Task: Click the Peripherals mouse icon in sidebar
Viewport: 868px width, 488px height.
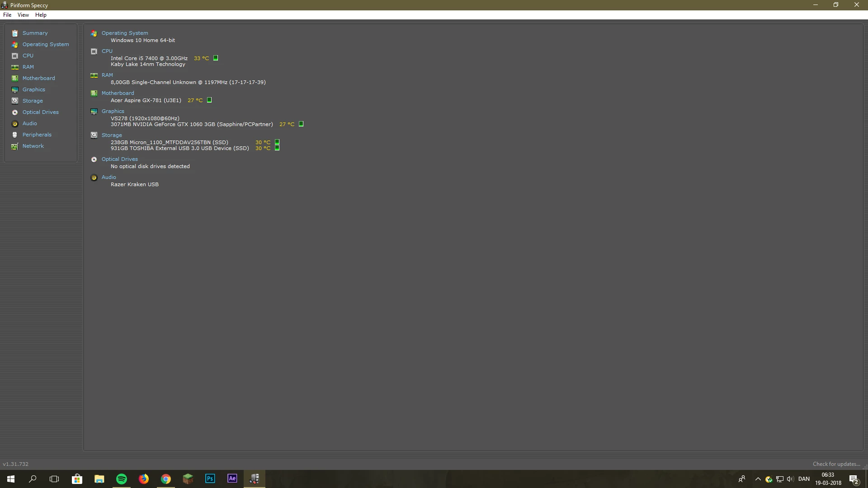Action: pyautogui.click(x=15, y=135)
